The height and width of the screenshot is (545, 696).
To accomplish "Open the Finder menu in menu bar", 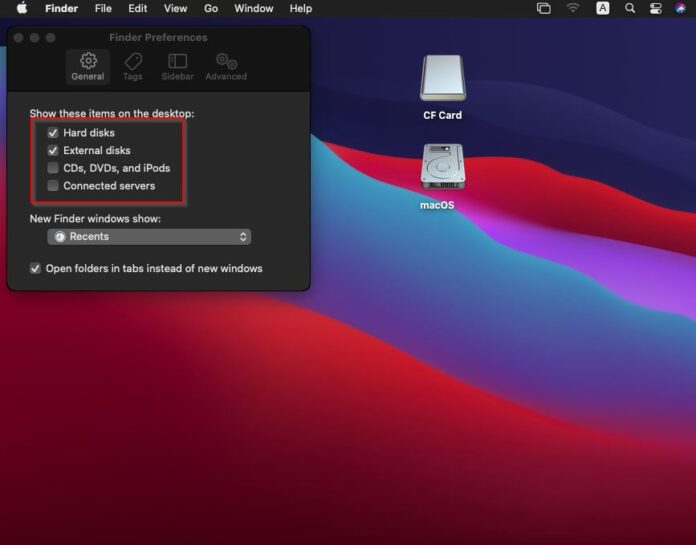I will 61,8.
